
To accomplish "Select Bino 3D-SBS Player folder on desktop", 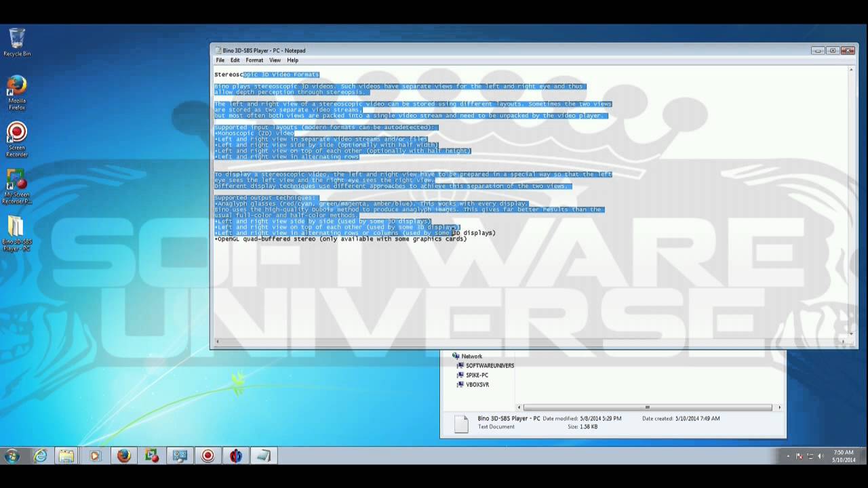I will [17, 233].
